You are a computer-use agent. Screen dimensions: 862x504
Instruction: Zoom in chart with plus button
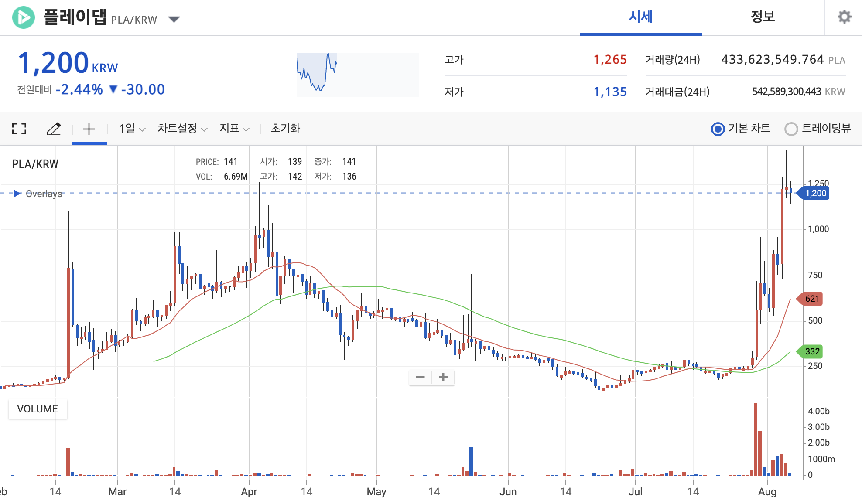point(443,378)
